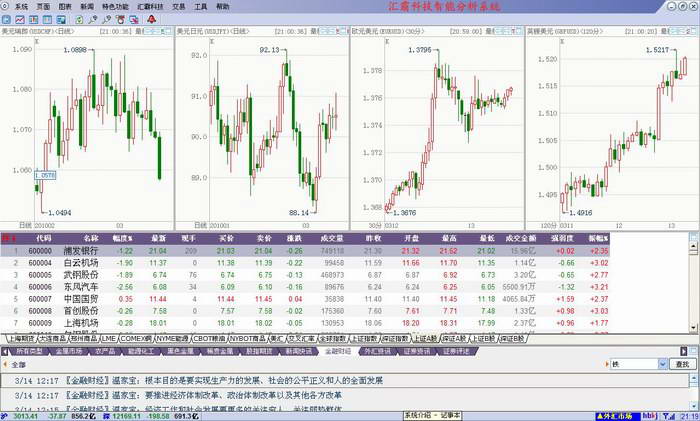
Task: Click the news list scrollbar down arrow
Action: pyautogui.click(x=693, y=407)
